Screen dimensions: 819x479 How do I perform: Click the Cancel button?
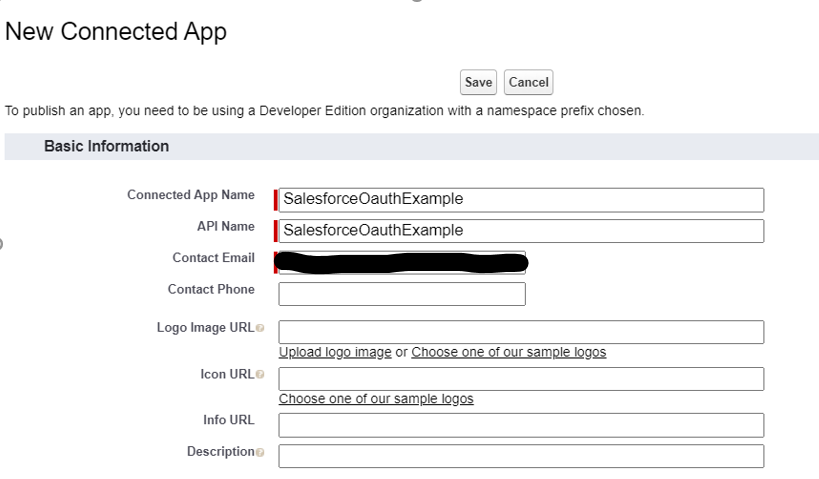528,83
